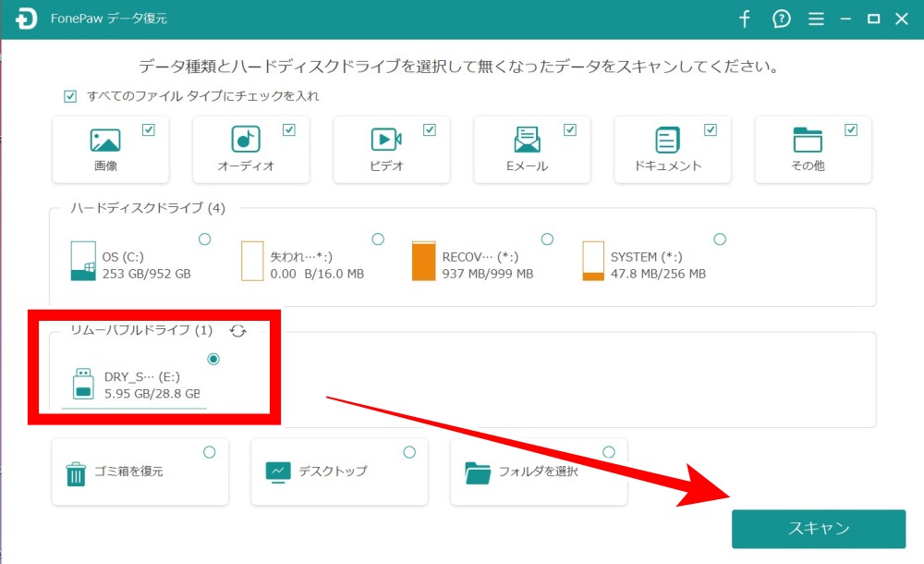Click the オーディオ label text
The width and height of the screenshot is (924, 564).
[x=246, y=166]
